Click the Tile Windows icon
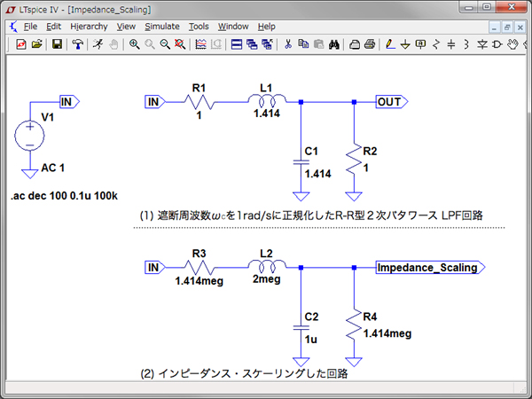Screen dimensions: 532x399 (x=237, y=44)
